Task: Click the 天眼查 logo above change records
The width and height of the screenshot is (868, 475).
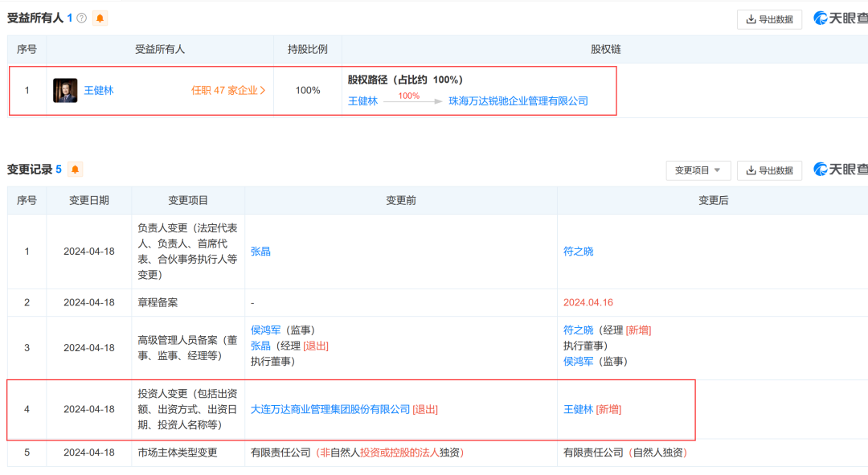Action: pyautogui.click(x=841, y=170)
